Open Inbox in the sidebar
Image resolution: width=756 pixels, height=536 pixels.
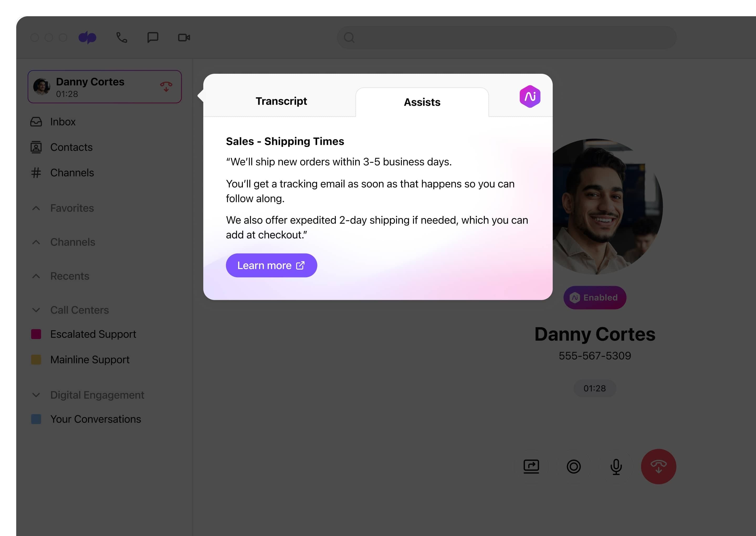click(63, 122)
